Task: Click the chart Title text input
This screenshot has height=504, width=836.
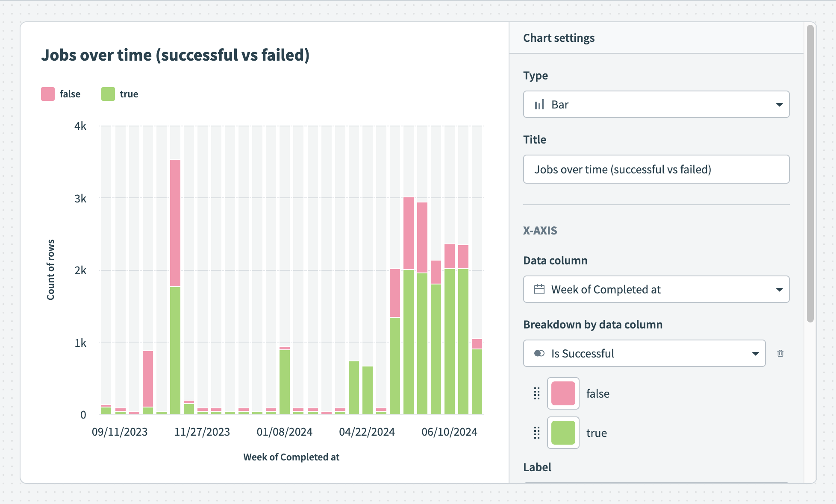Action: [656, 170]
